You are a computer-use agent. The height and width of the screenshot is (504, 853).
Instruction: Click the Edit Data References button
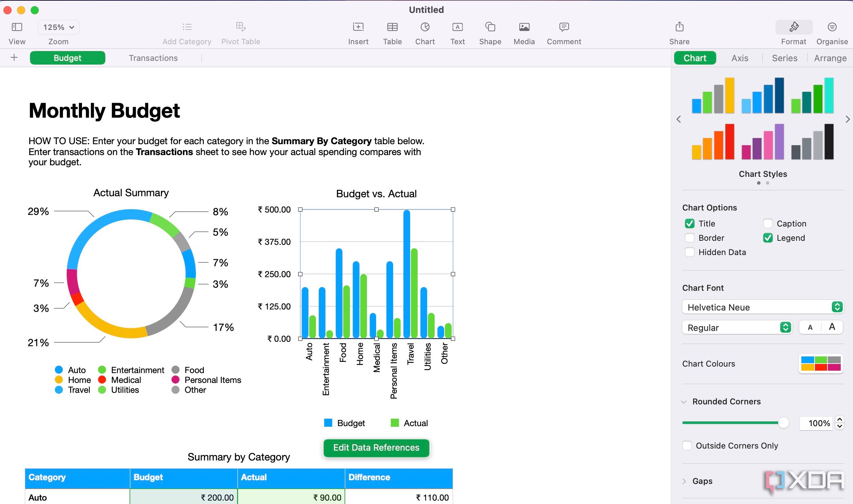376,448
